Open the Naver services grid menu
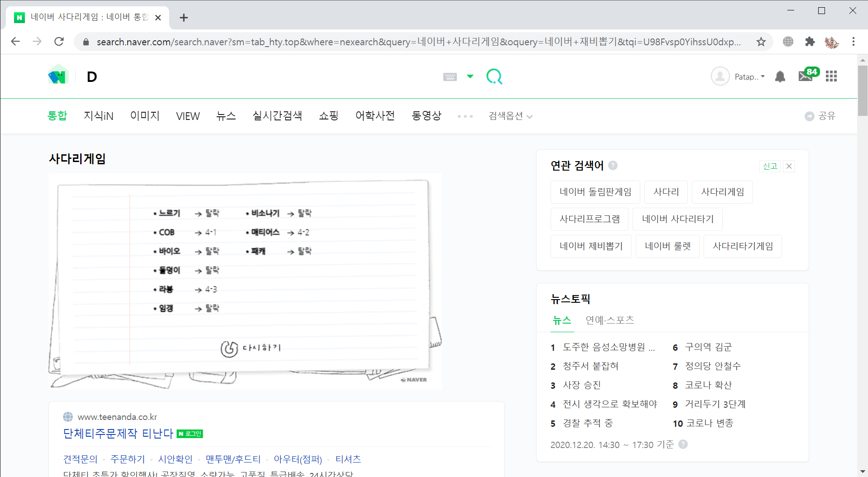868x477 pixels. (x=831, y=76)
